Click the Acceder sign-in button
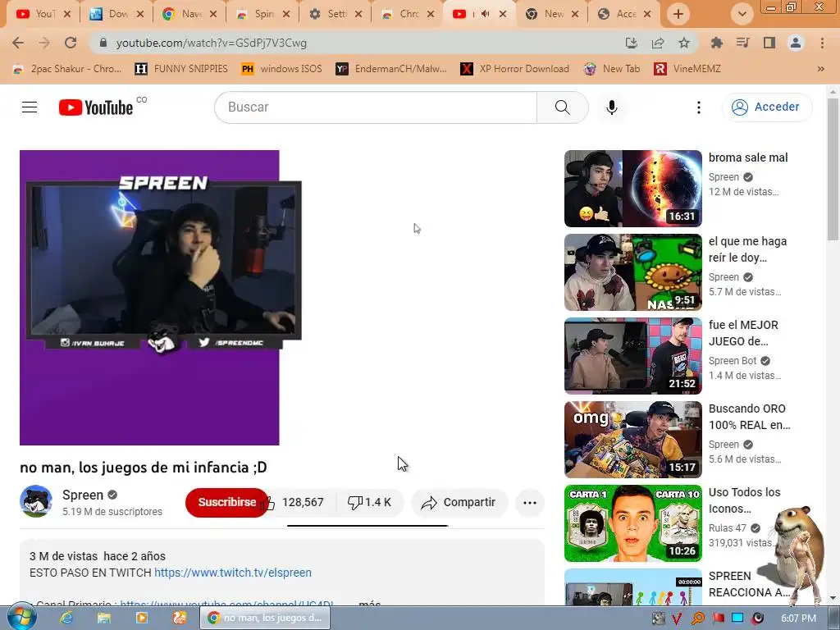 pyautogui.click(x=767, y=107)
